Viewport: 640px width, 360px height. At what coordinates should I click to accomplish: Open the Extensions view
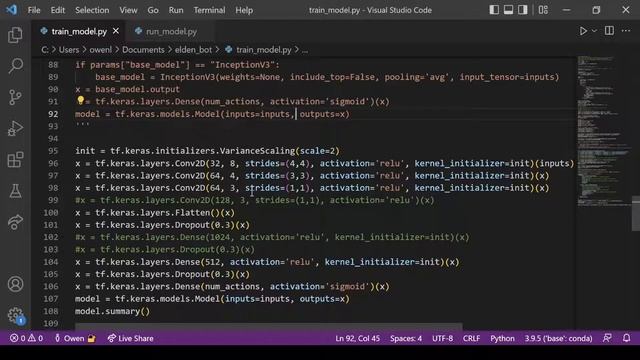click(15, 160)
